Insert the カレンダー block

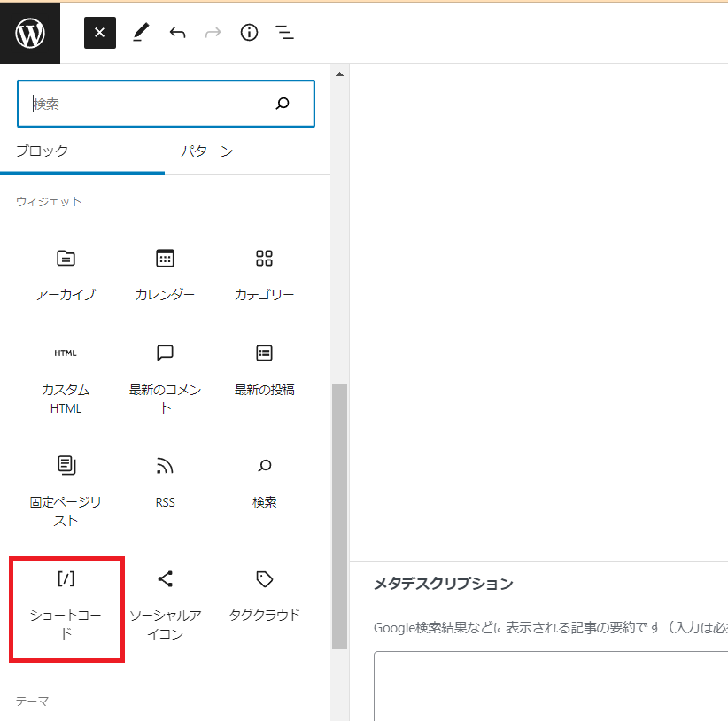point(166,275)
